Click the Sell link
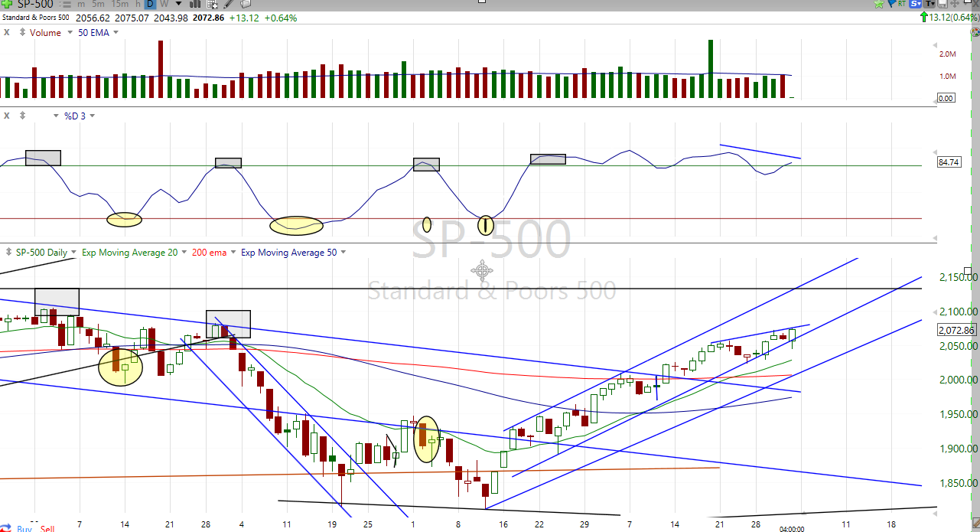This screenshot has width=980, height=532. tap(47, 528)
